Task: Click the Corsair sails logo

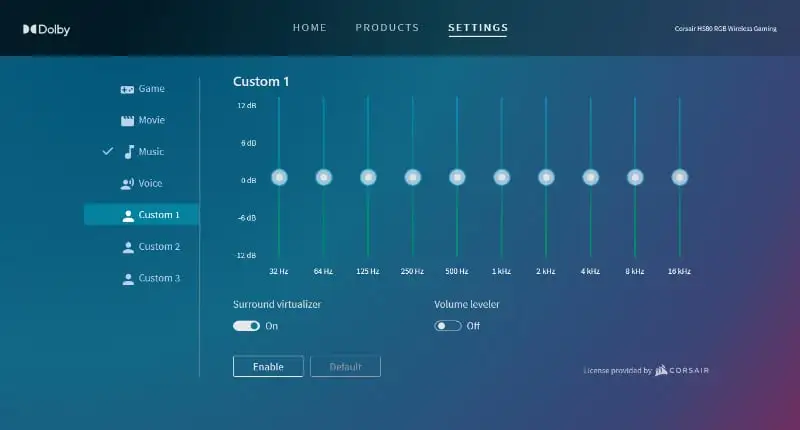Action: pyautogui.click(x=663, y=371)
